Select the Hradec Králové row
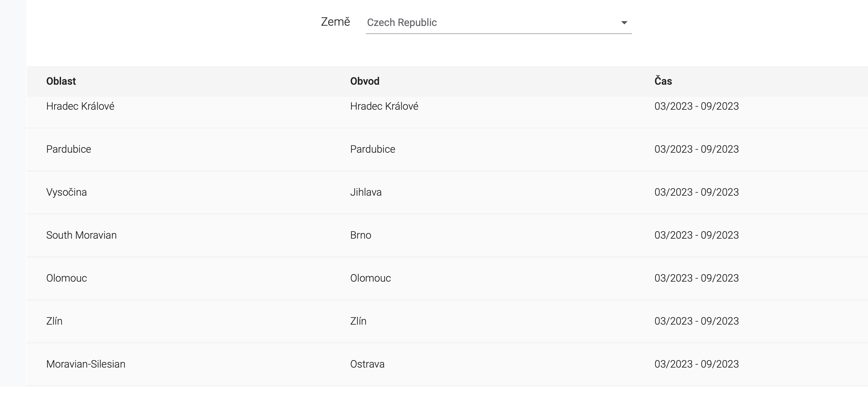This screenshot has height=408, width=868. point(80,106)
